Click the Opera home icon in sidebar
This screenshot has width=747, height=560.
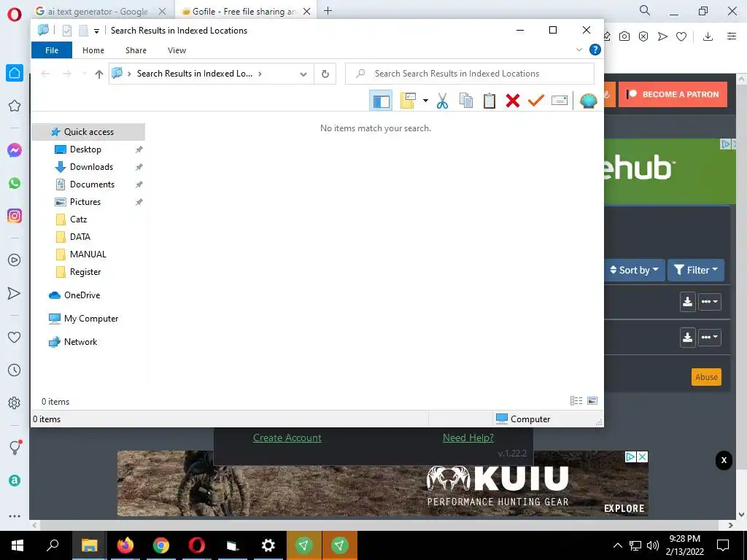click(15, 73)
